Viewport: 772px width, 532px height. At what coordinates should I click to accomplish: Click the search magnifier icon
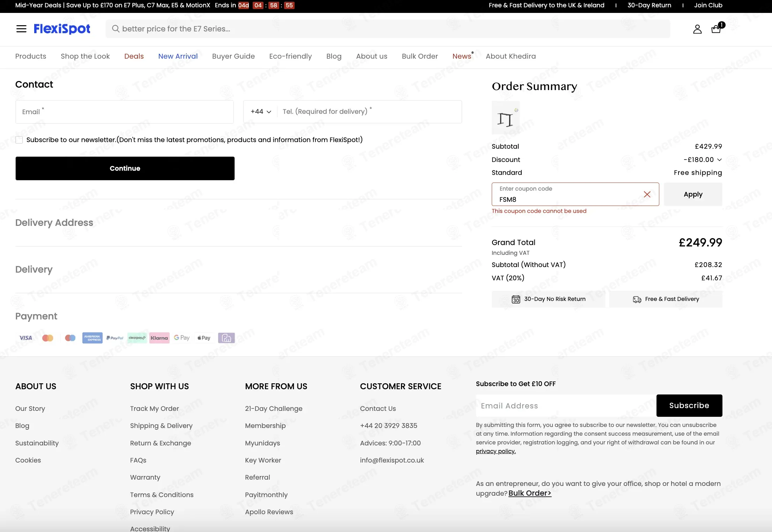point(116,29)
